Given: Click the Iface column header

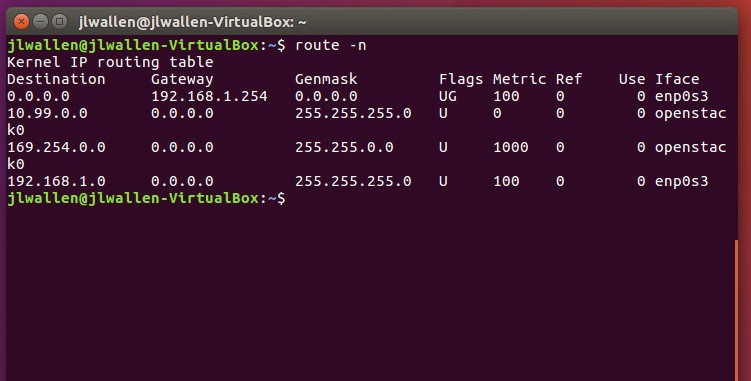Looking at the screenshot, I should [x=677, y=79].
